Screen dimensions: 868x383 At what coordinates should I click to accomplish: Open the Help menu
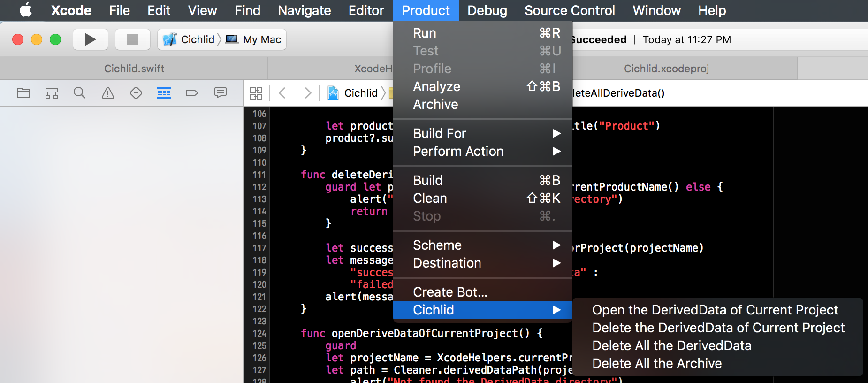point(712,10)
